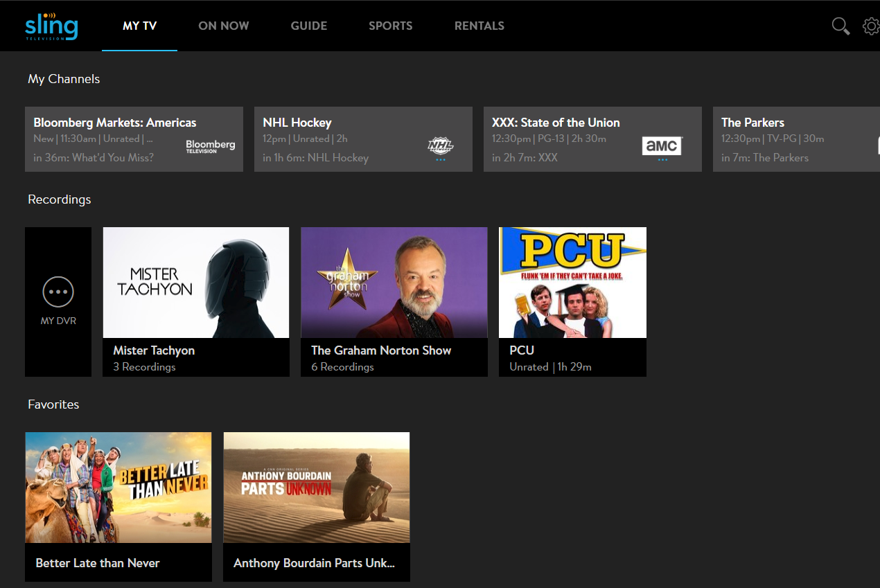Image resolution: width=880 pixels, height=588 pixels.
Task: Click "in 1h 6m: NHL Hockey" text
Action: [315, 158]
